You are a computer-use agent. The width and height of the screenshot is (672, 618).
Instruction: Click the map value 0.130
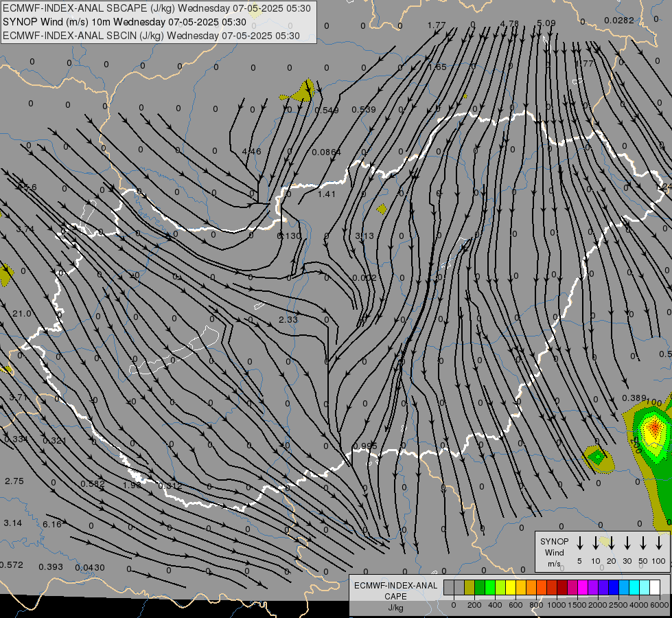point(289,236)
